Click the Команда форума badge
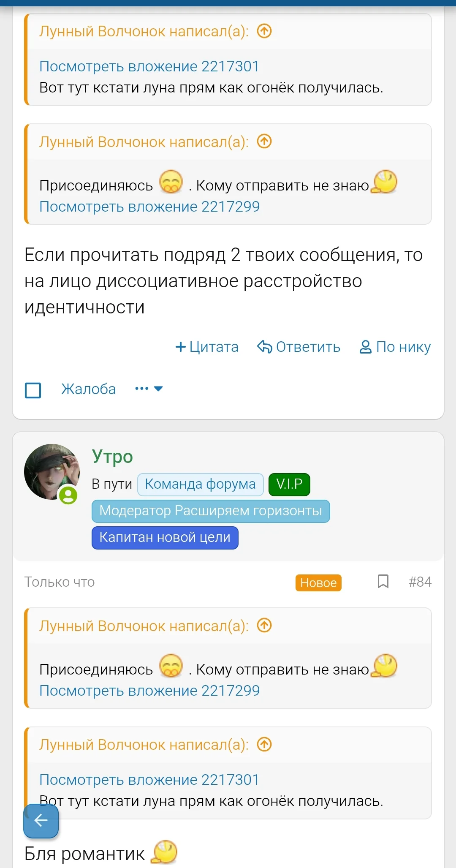 pyautogui.click(x=200, y=484)
